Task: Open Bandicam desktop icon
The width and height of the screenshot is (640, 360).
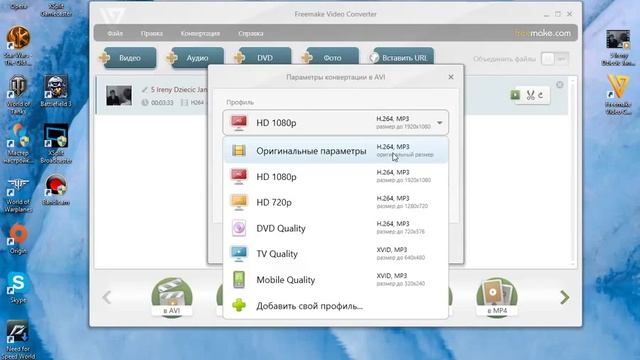Action: [x=56, y=190]
